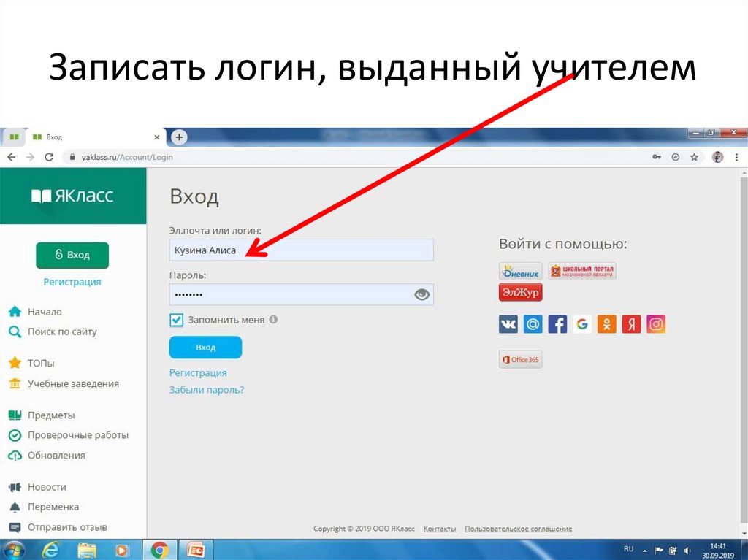748x560 pixels.
Task: Sign in with the Instagram icon
Action: tap(655, 323)
